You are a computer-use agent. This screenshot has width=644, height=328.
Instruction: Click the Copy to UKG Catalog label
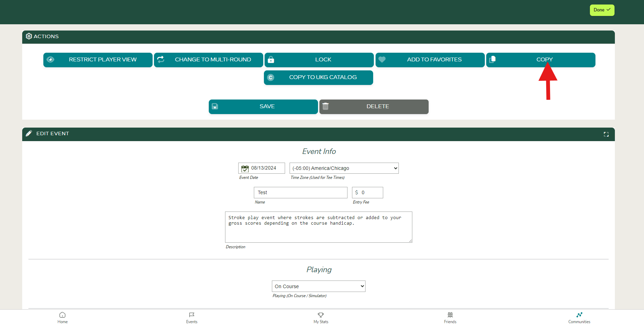pyautogui.click(x=323, y=77)
